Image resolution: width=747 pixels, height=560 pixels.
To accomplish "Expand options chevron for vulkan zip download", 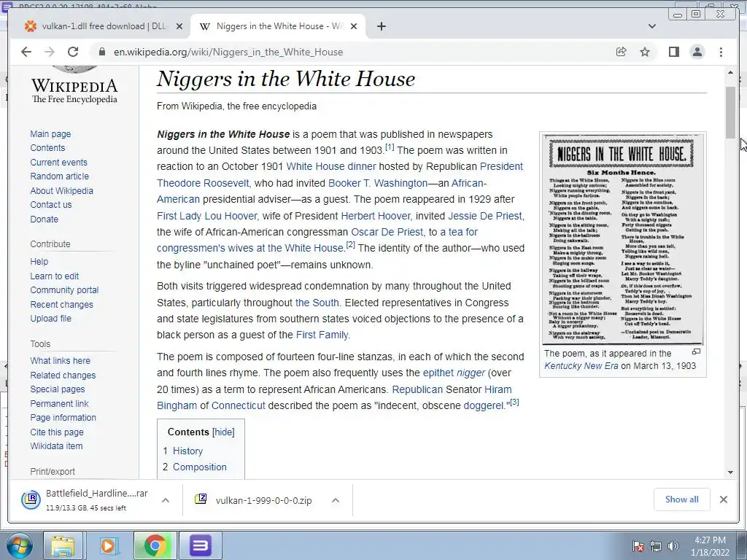I will click(336, 500).
